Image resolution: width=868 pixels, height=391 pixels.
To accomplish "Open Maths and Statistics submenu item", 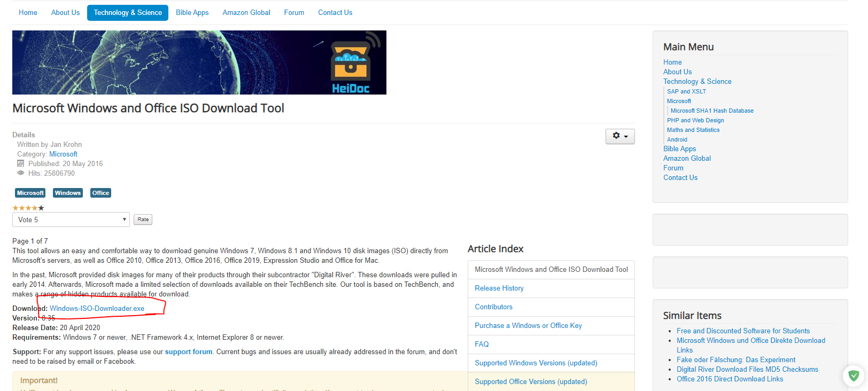I will point(693,130).
